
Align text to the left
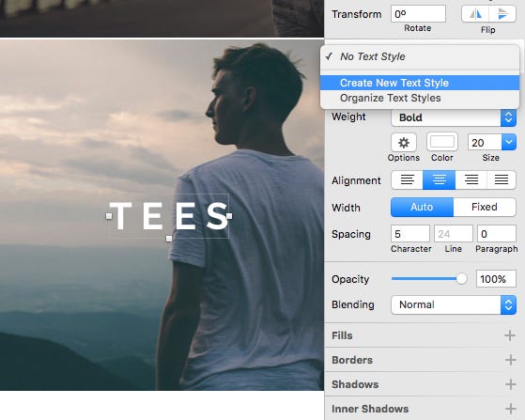point(408,179)
